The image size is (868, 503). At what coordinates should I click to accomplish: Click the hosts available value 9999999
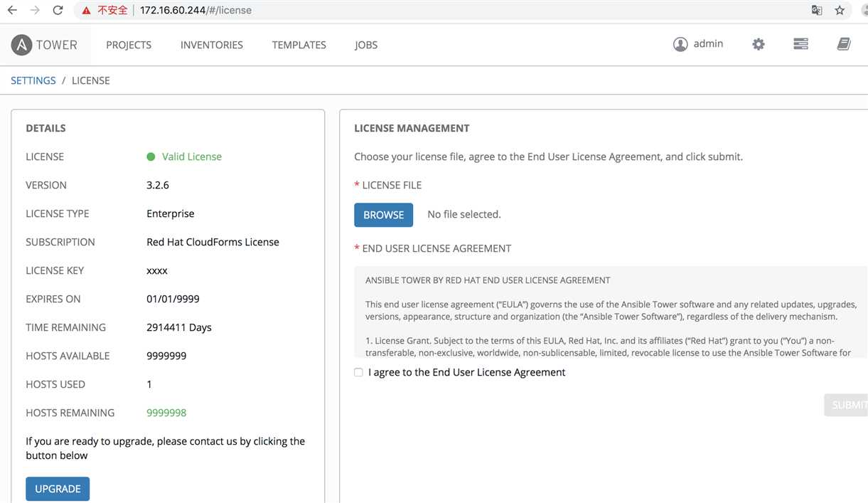point(166,356)
